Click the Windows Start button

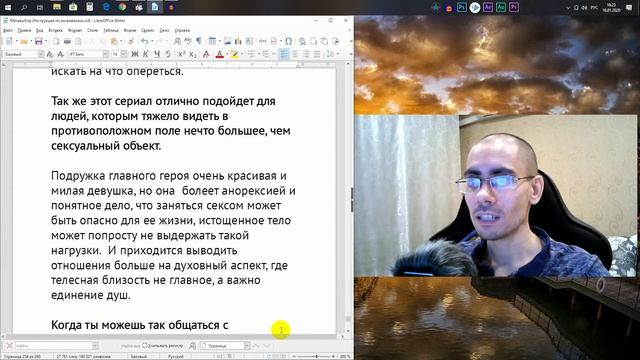(8, 7)
